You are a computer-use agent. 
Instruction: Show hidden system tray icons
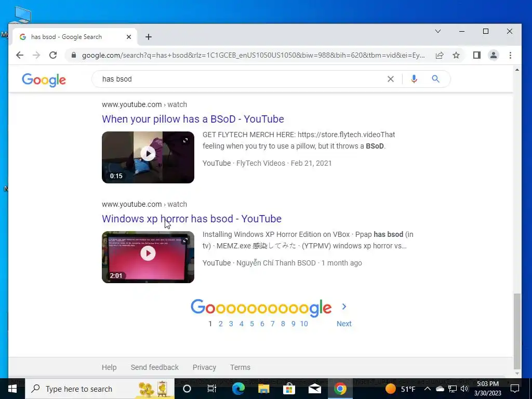(x=428, y=389)
